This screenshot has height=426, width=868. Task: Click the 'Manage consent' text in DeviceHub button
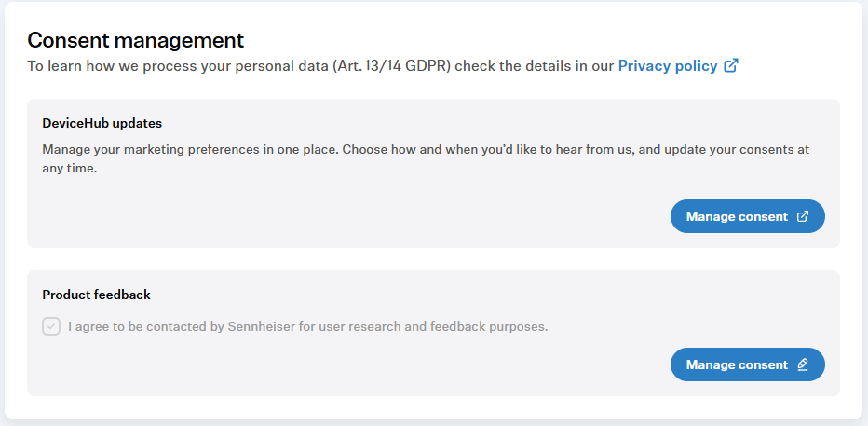point(737,216)
